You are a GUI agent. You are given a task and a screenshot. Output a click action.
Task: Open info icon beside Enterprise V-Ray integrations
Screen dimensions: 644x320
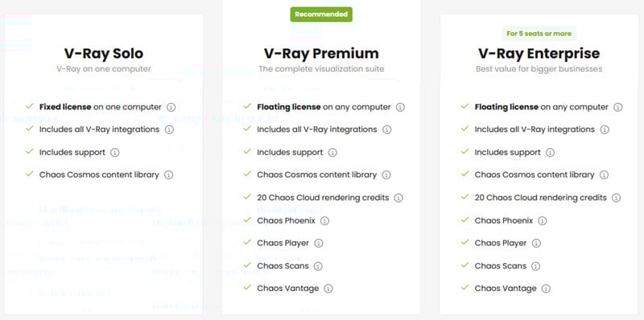pyautogui.click(x=605, y=129)
